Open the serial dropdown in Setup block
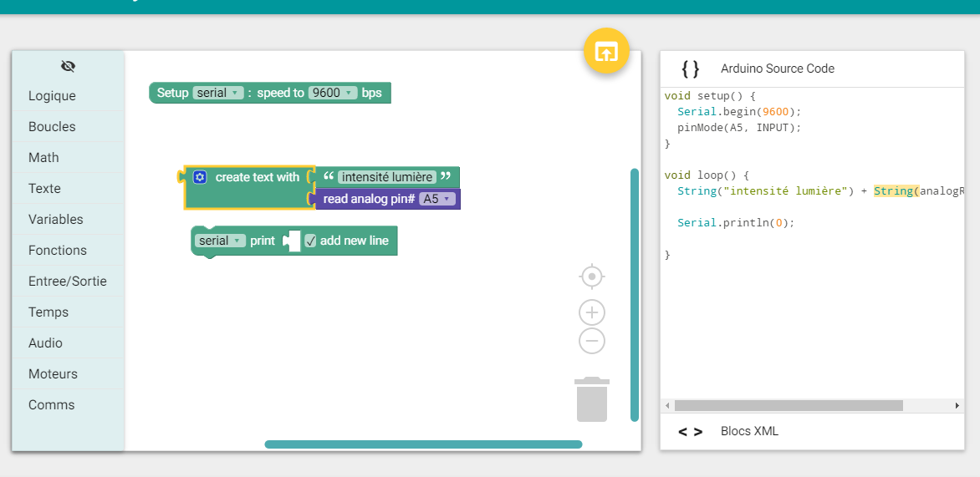This screenshot has width=980, height=477. 217,93
